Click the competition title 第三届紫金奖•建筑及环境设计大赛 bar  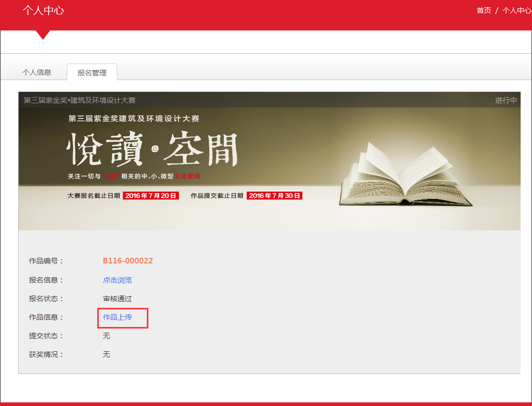(80, 100)
